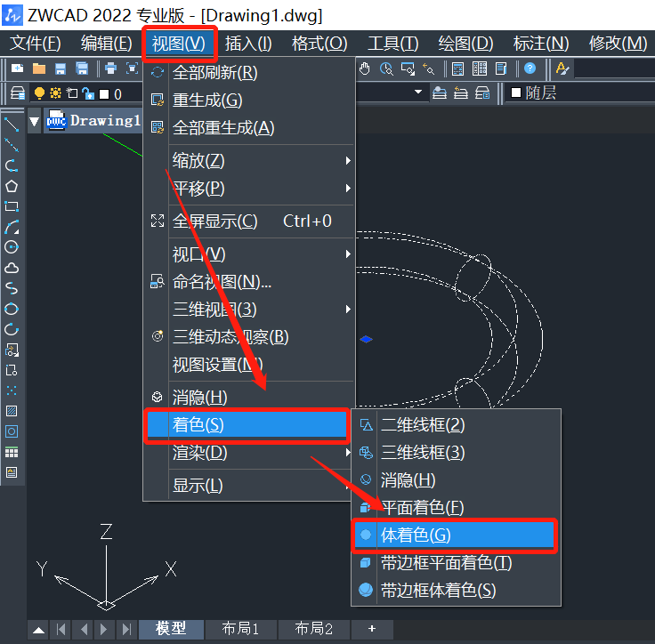The height and width of the screenshot is (644, 655).
Task: Select the Table tool
Action: 12,452
